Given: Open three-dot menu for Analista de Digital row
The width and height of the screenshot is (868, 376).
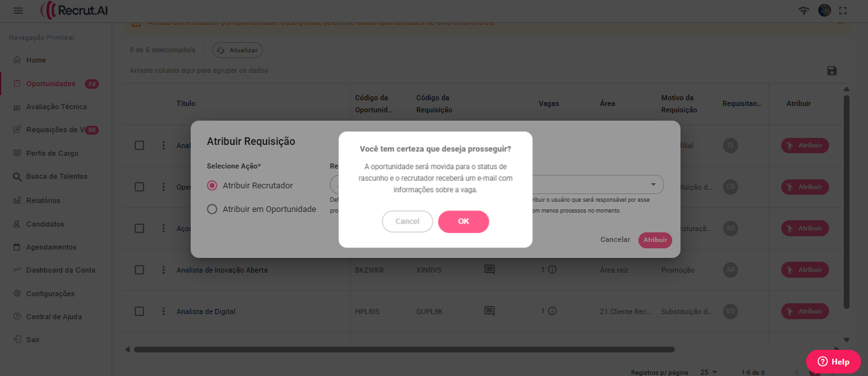Looking at the screenshot, I should (x=163, y=312).
